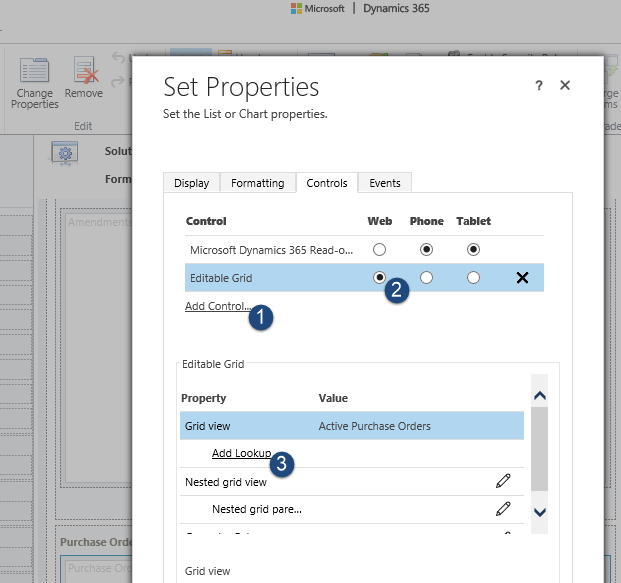
Task: Select Tablet for Editable Grid control
Action: [473, 277]
